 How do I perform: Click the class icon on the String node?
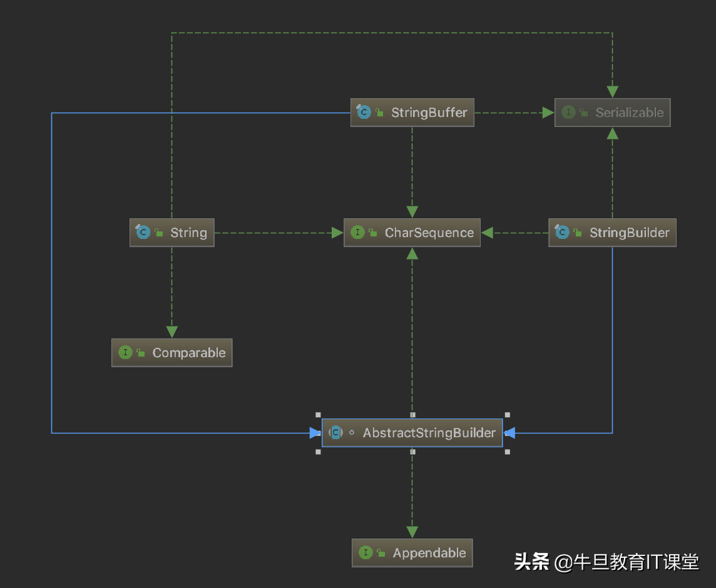coord(143,232)
